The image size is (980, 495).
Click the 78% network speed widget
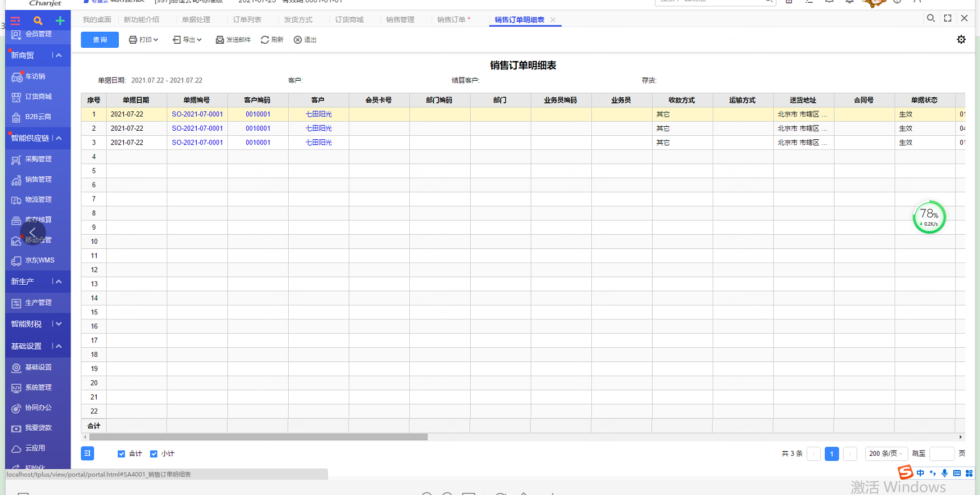[929, 217]
